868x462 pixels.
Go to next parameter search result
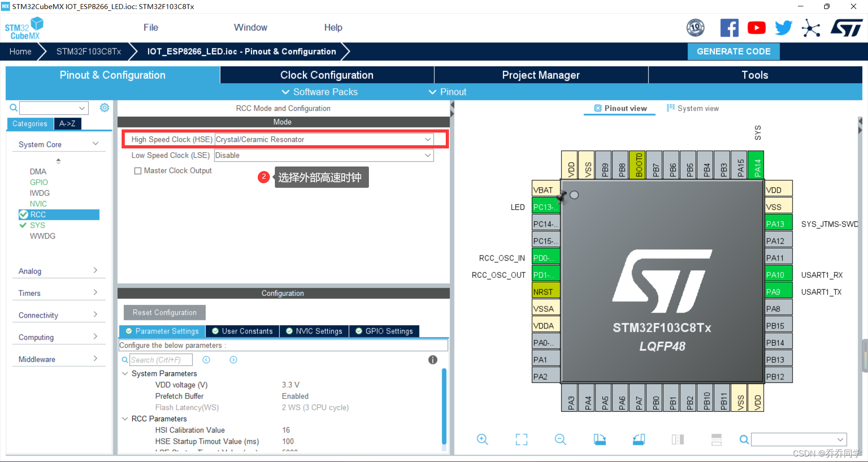(233, 360)
